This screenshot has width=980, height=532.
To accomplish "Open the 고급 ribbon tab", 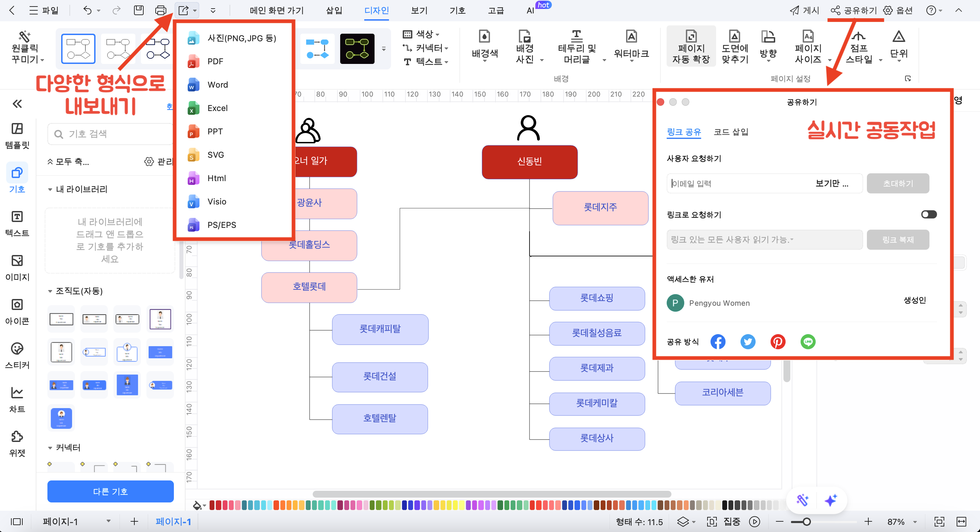I will coord(496,10).
